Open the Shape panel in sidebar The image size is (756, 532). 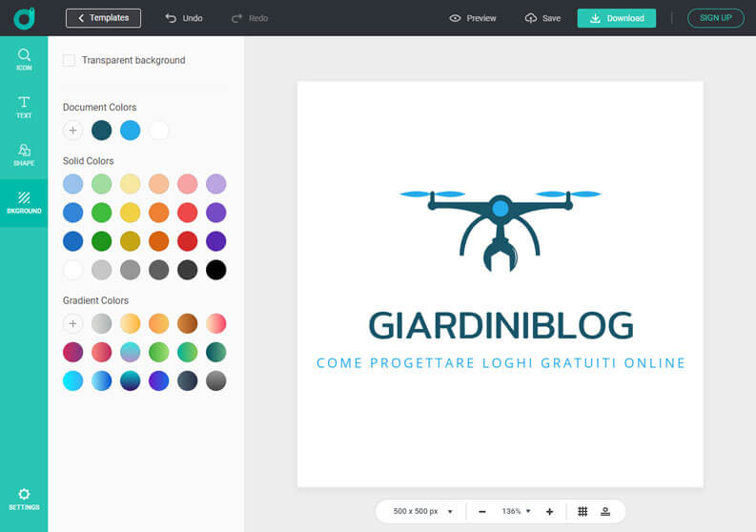24,154
